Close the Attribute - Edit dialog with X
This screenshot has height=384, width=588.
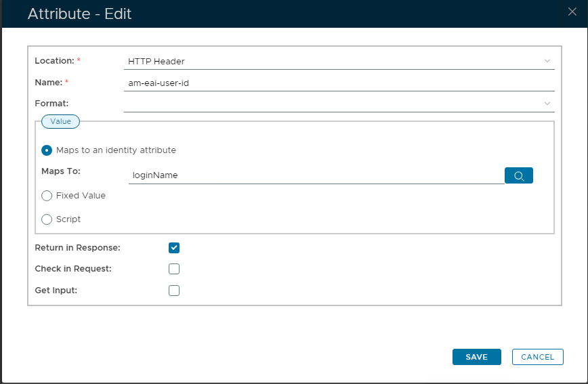coord(572,12)
